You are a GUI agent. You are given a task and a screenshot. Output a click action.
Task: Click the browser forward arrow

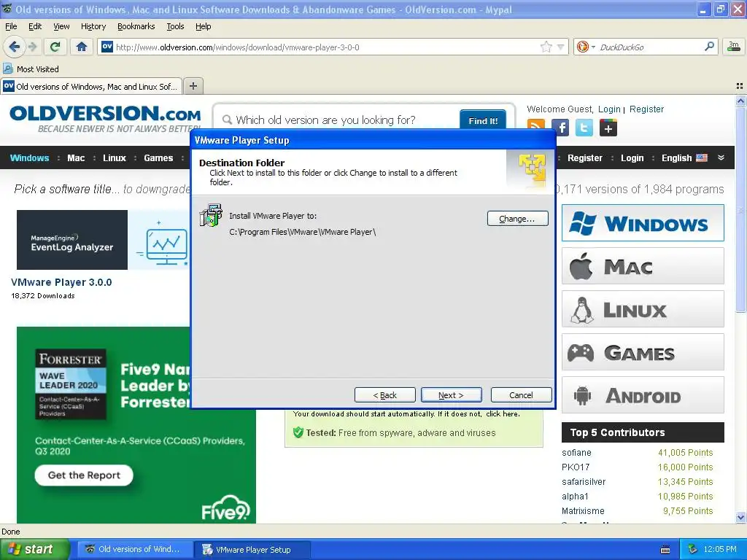click(32, 47)
